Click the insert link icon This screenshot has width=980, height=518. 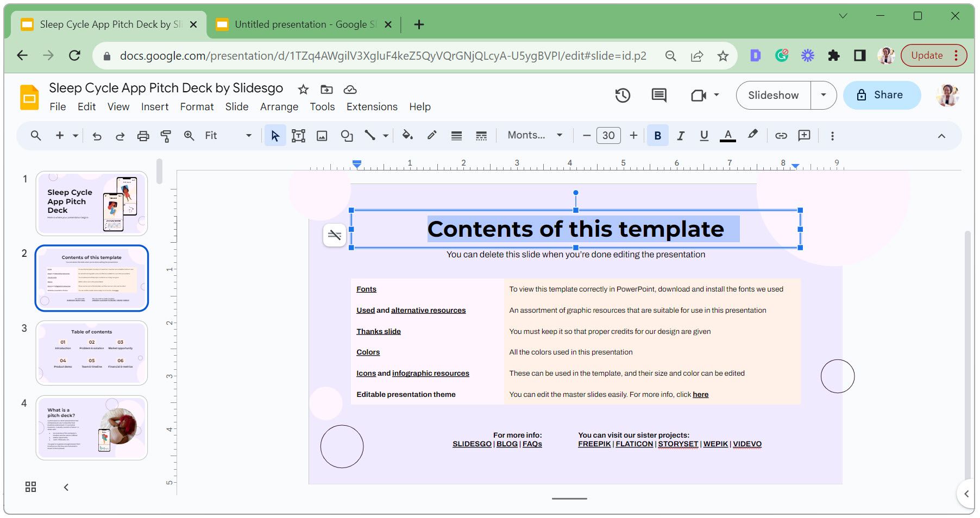[x=781, y=136]
